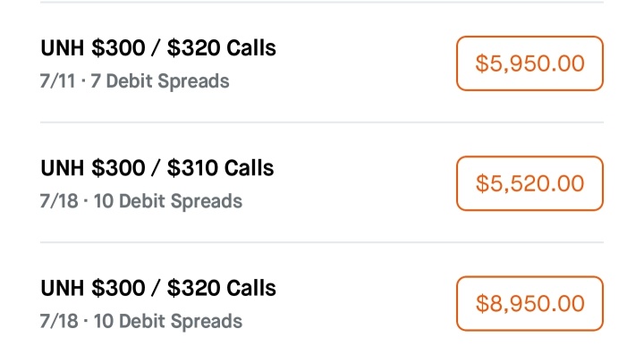
Task: Click the '$310' strike in the middle row
Action: (192, 168)
